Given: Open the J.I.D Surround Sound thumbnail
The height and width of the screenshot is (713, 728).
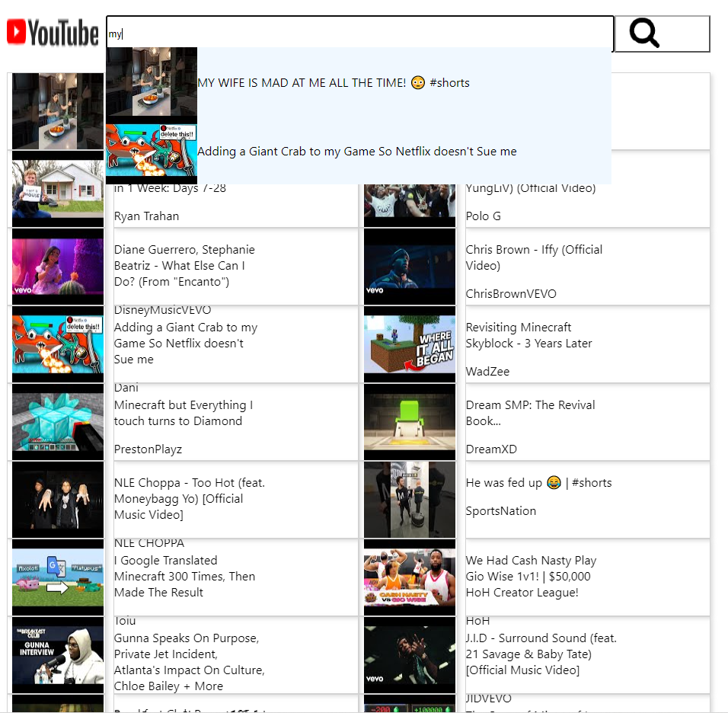Looking at the screenshot, I should (x=410, y=655).
